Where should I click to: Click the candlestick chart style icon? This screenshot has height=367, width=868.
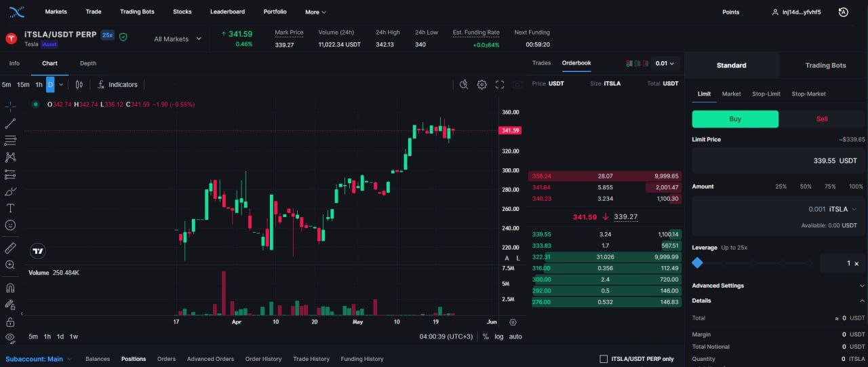tap(79, 85)
